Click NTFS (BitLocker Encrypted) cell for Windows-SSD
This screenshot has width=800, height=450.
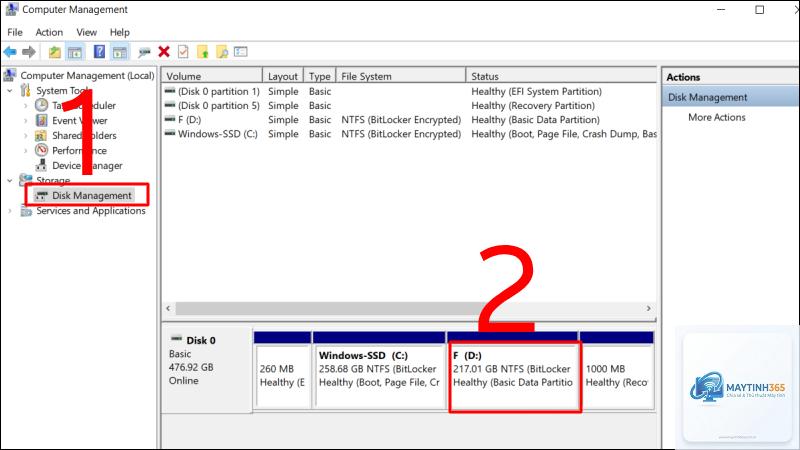pos(401,134)
